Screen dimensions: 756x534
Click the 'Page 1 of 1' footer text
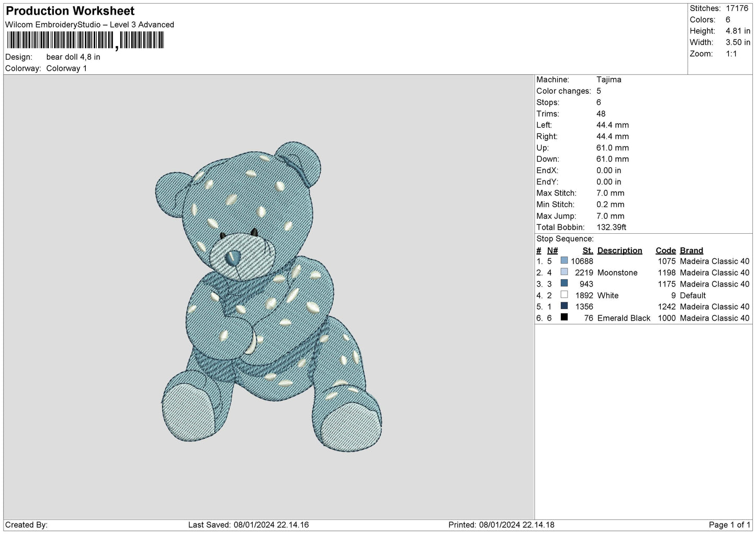pyautogui.click(x=730, y=525)
